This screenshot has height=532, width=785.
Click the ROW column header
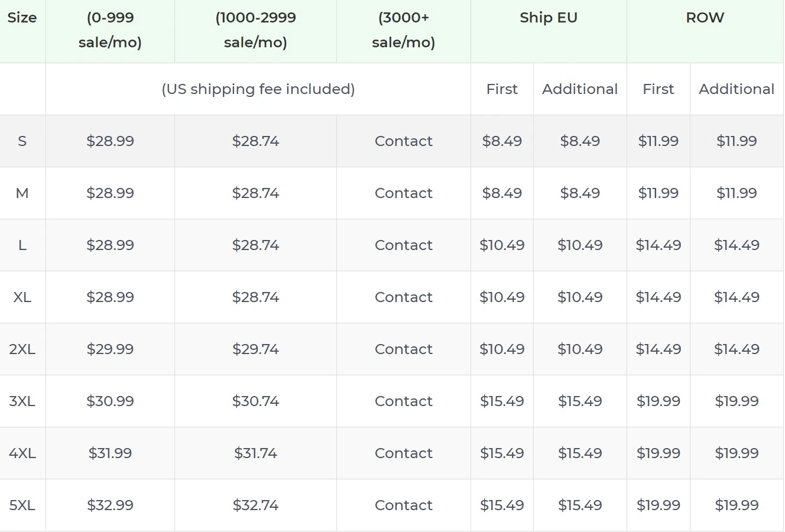point(705,18)
